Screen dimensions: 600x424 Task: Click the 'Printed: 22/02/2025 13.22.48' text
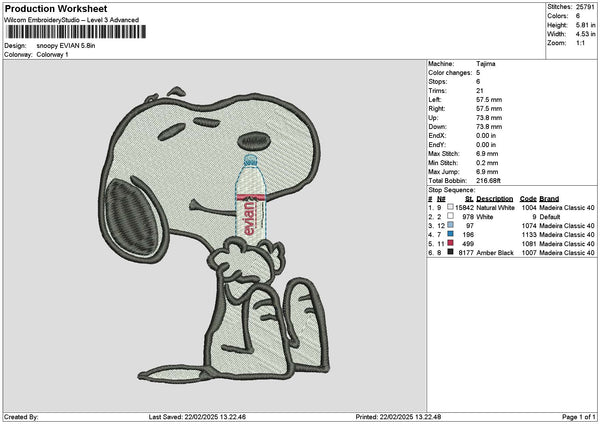coord(398,417)
